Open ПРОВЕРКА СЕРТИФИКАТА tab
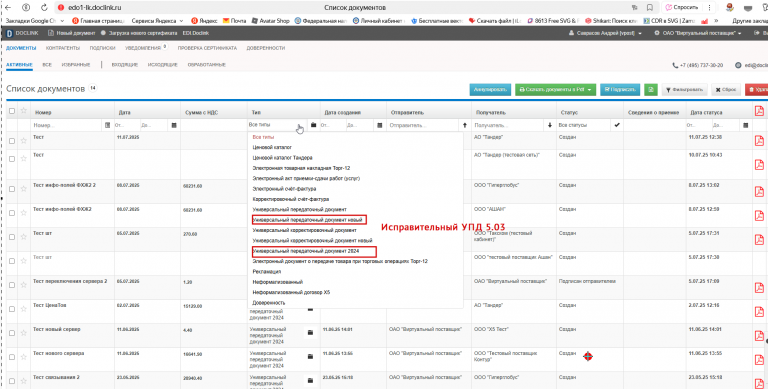768x389 pixels. [x=207, y=48]
